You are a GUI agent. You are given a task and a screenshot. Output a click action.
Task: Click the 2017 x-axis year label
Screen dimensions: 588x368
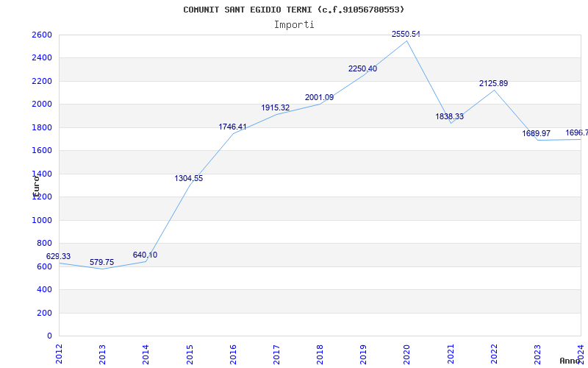pyautogui.click(x=276, y=354)
